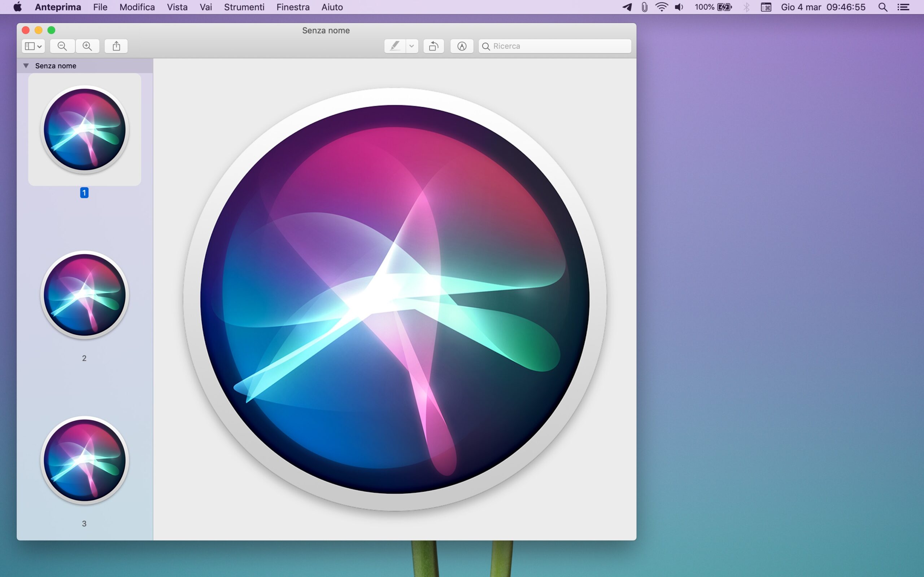
Task: Click the zoom out magnifier button
Action: 62,46
